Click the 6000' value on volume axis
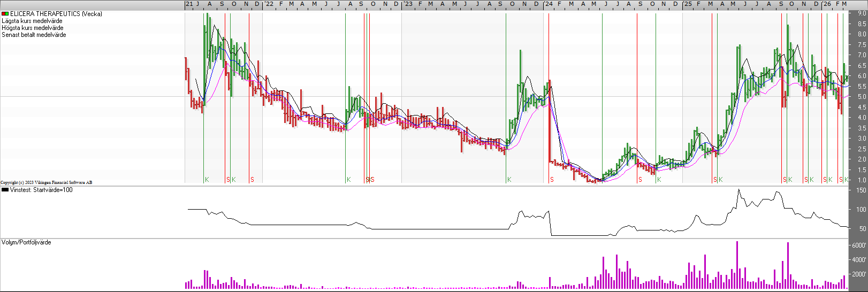868x292 pixels. (x=858, y=245)
